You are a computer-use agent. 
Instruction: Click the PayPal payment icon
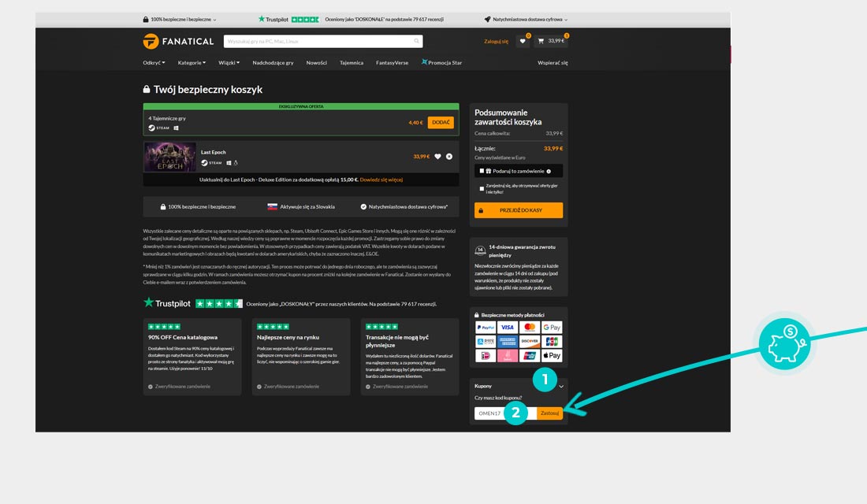pos(486,327)
